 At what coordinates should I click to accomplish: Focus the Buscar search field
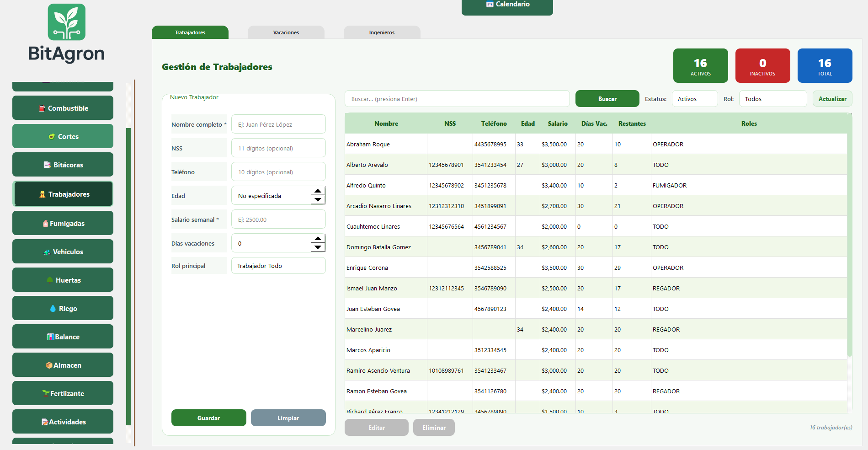coord(457,99)
